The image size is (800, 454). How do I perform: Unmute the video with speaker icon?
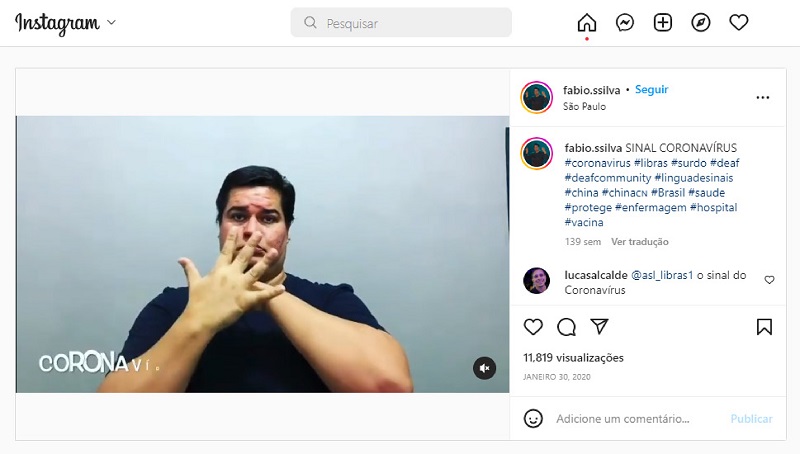484,368
